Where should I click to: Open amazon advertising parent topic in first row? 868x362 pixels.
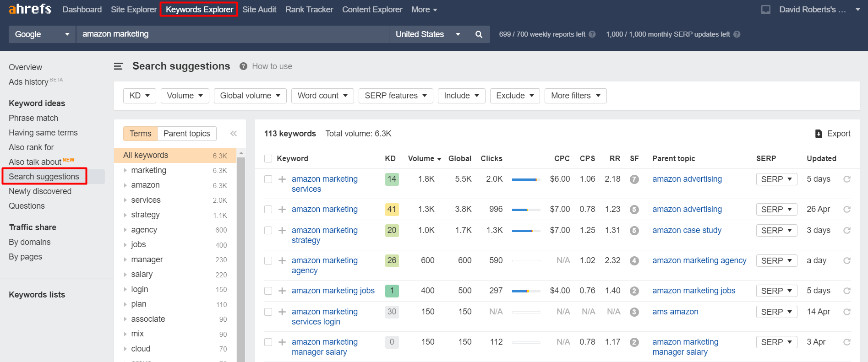click(687, 179)
